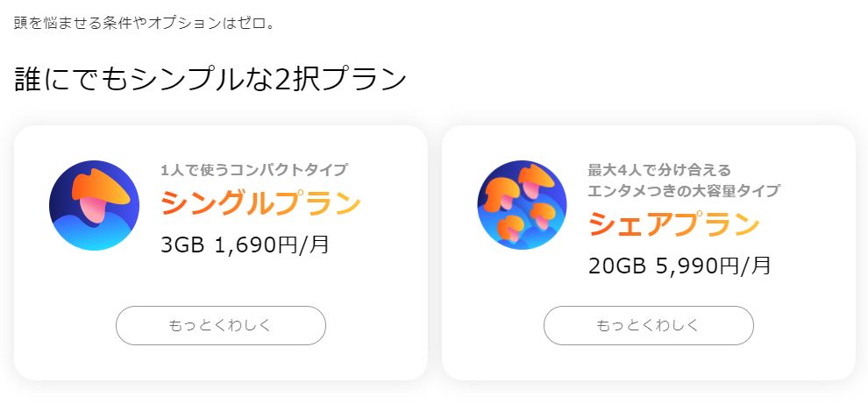Click the 1人で使うコンパクトタイプ subtitle
The height and width of the screenshot is (404, 868).
point(254,169)
